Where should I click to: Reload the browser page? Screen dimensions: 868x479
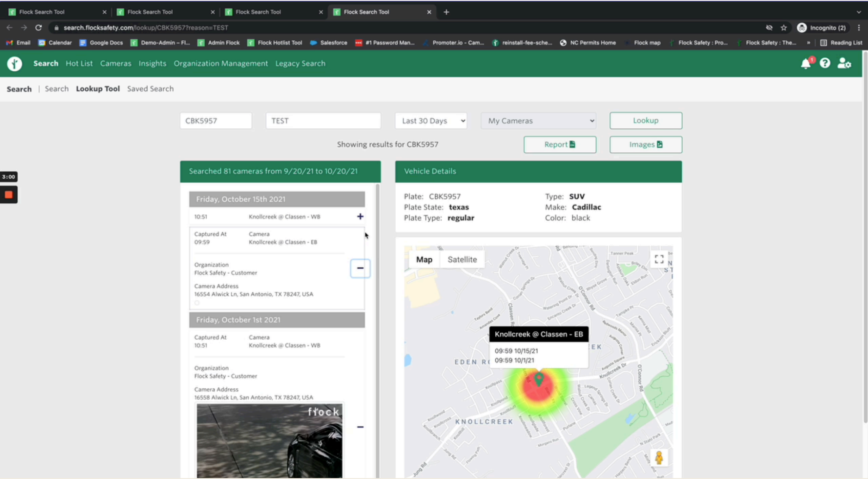point(38,28)
